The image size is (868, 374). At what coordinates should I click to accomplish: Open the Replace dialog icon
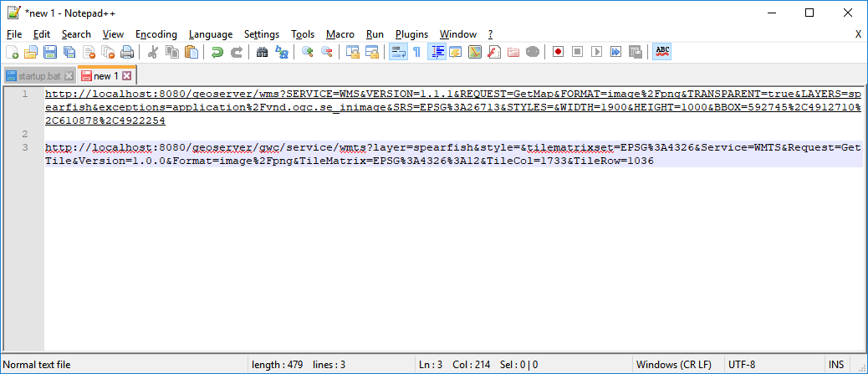click(x=282, y=52)
